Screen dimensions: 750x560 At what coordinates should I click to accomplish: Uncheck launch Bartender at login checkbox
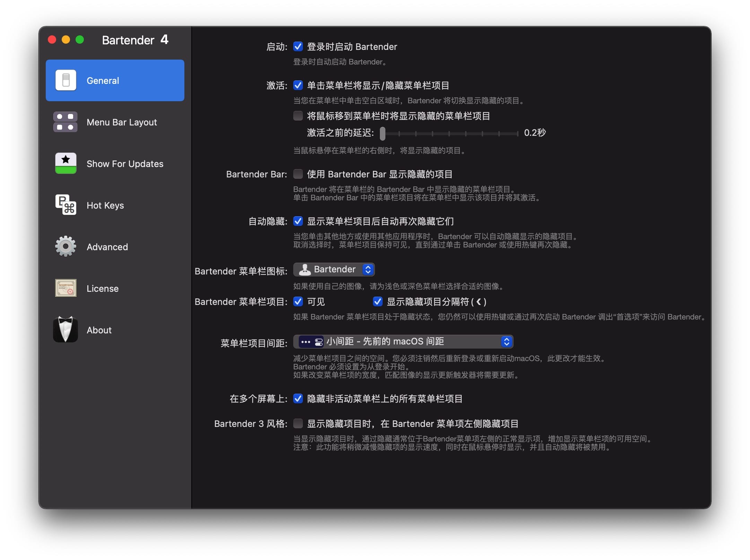[298, 46]
